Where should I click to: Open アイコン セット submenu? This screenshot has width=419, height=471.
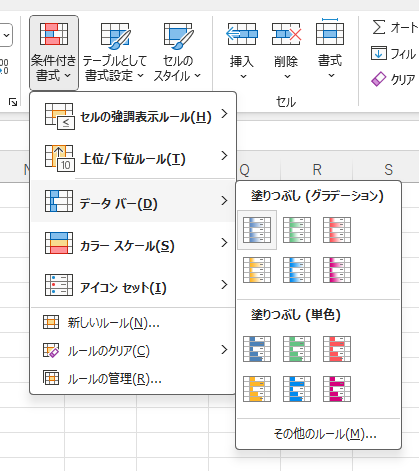point(133,286)
